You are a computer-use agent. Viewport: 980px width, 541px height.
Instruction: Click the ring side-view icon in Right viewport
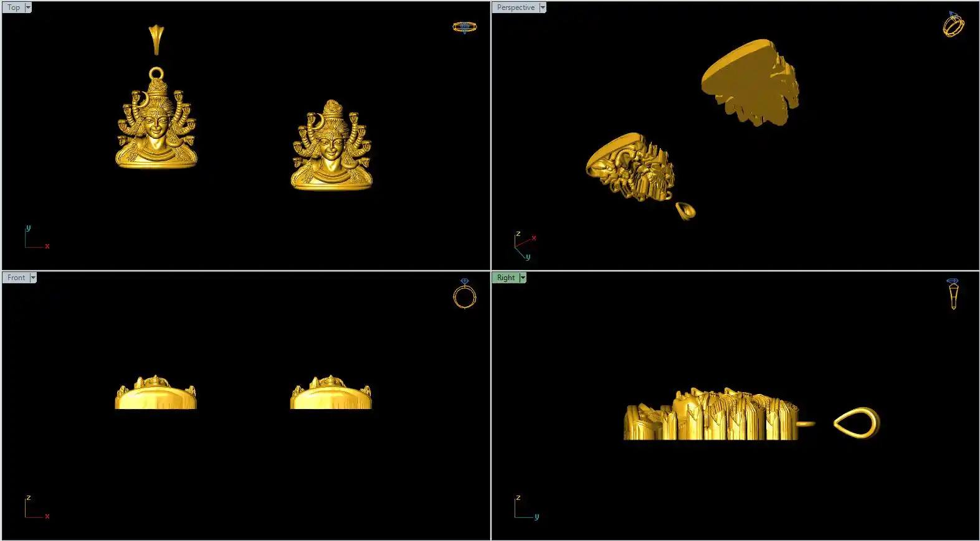(953, 294)
